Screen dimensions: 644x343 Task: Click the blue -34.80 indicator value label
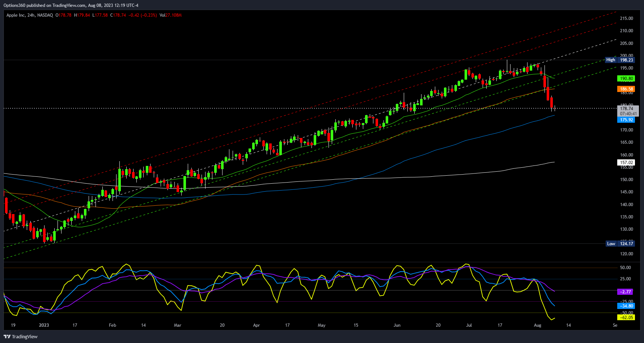coord(626,306)
